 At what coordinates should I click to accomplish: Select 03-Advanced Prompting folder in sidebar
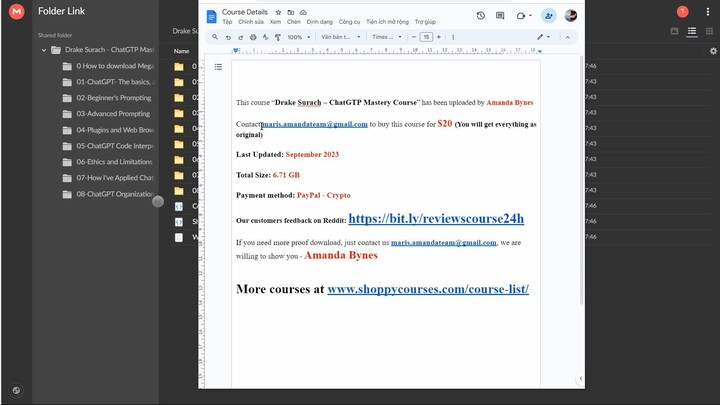point(113,114)
